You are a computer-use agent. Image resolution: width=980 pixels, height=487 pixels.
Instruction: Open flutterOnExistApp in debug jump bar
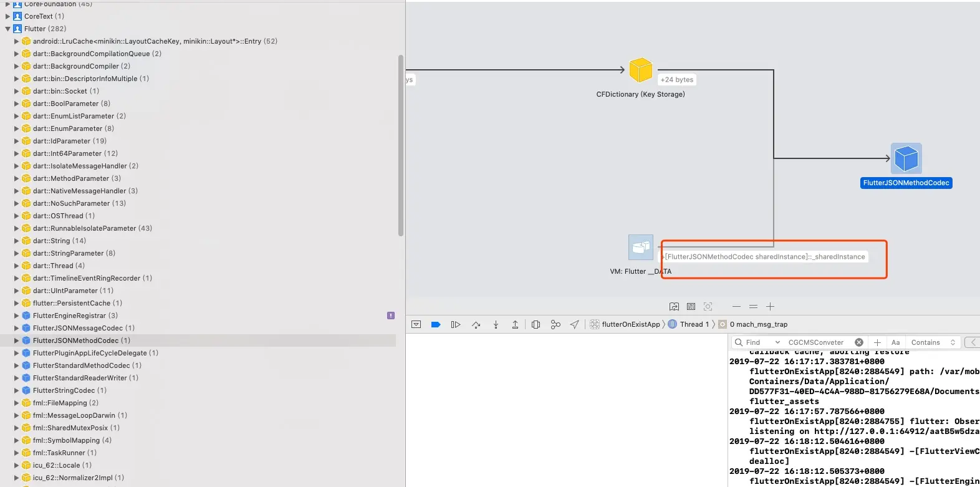tap(625, 324)
